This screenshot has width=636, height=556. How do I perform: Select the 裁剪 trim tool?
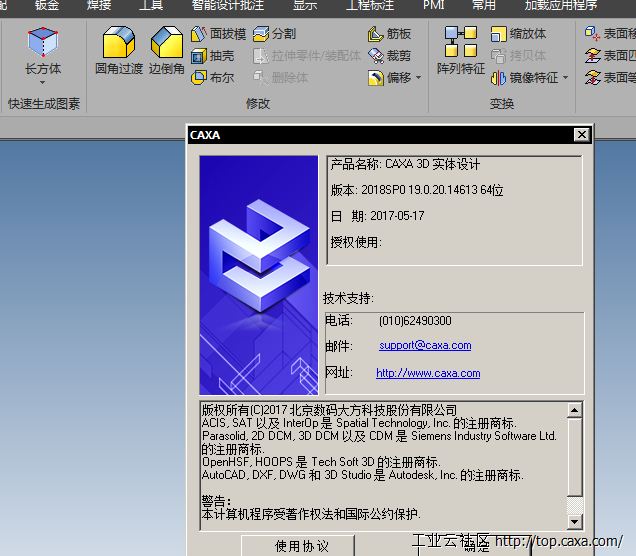tap(389, 56)
